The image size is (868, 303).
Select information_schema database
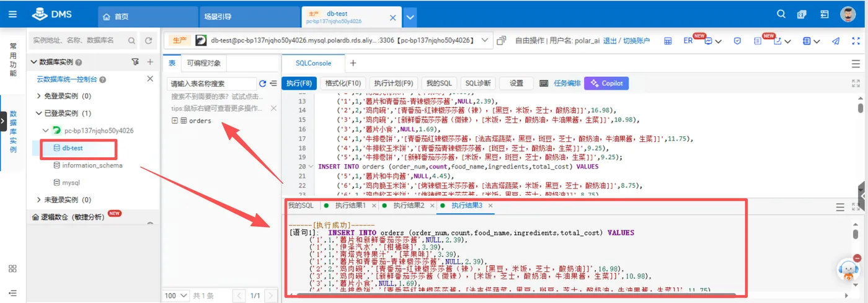pos(92,165)
